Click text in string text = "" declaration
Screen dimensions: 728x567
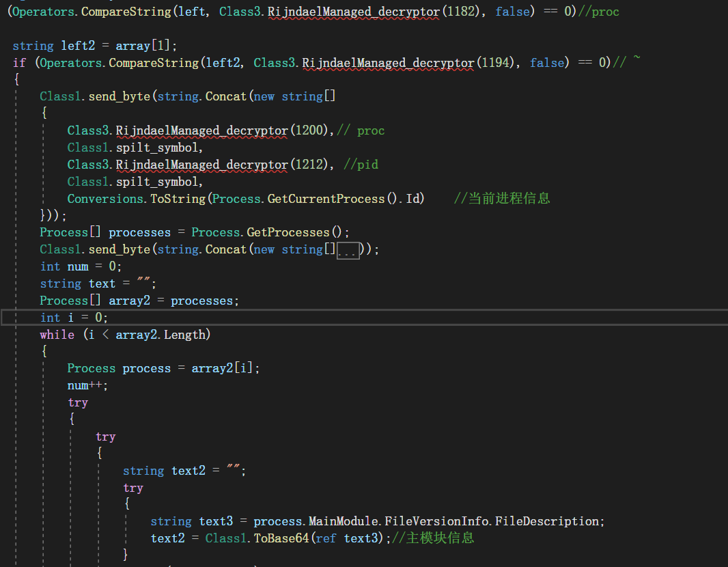pyautogui.click(x=102, y=283)
